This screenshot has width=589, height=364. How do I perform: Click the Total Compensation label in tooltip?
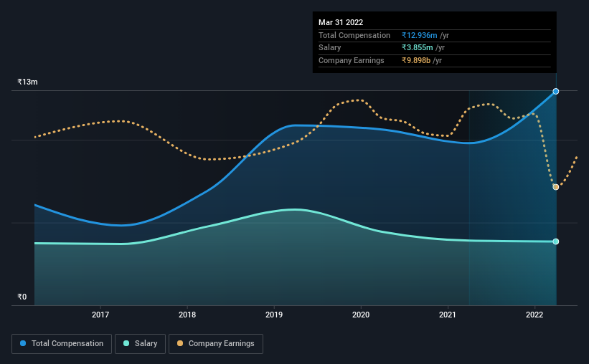point(354,35)
